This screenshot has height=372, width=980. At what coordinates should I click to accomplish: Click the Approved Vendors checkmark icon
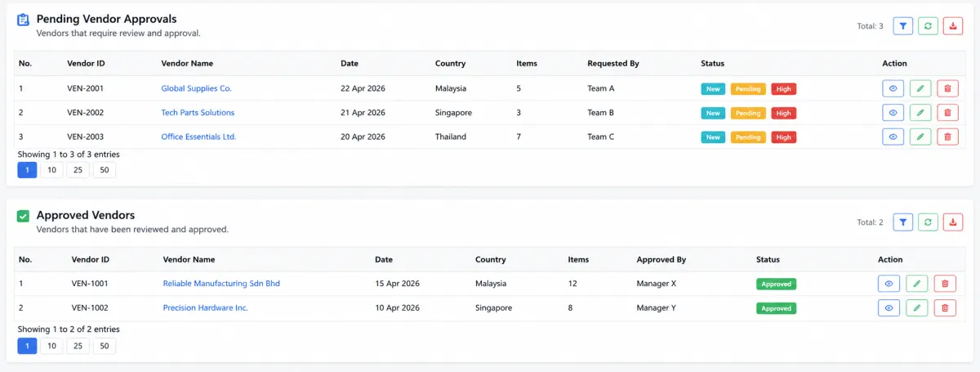24,216
